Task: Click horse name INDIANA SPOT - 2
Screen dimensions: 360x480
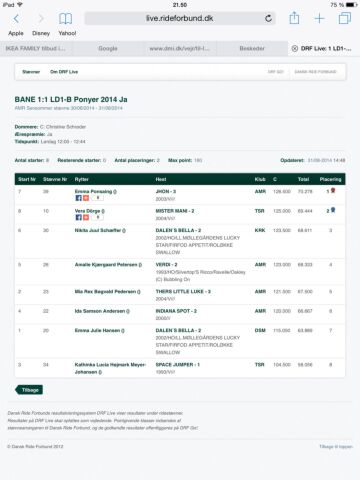Action: [176, 311]
